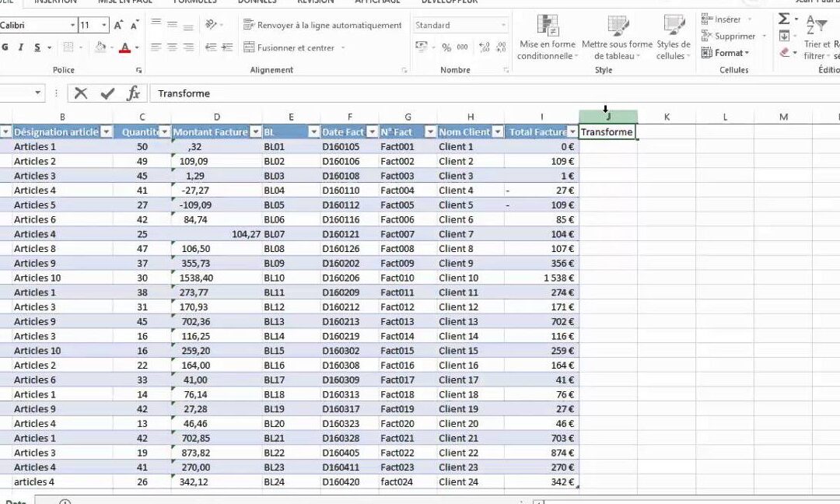Select the cell containing Fact010
Screen dimensions: 840x504
[408, 278]
